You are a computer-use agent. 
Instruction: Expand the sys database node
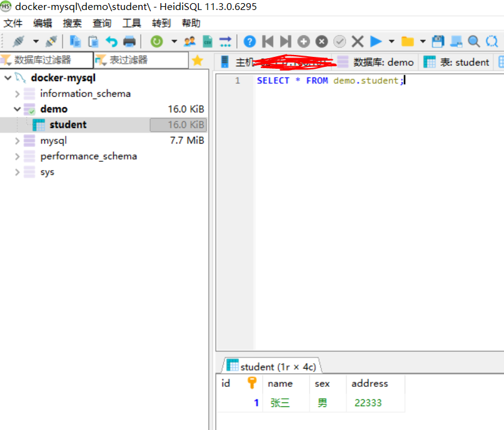[18, 172]
